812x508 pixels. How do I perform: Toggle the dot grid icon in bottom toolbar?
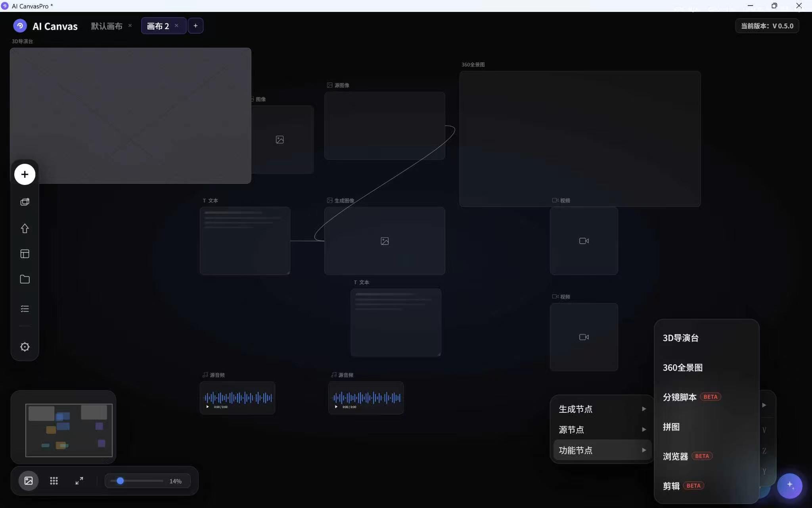coord(54,481)
